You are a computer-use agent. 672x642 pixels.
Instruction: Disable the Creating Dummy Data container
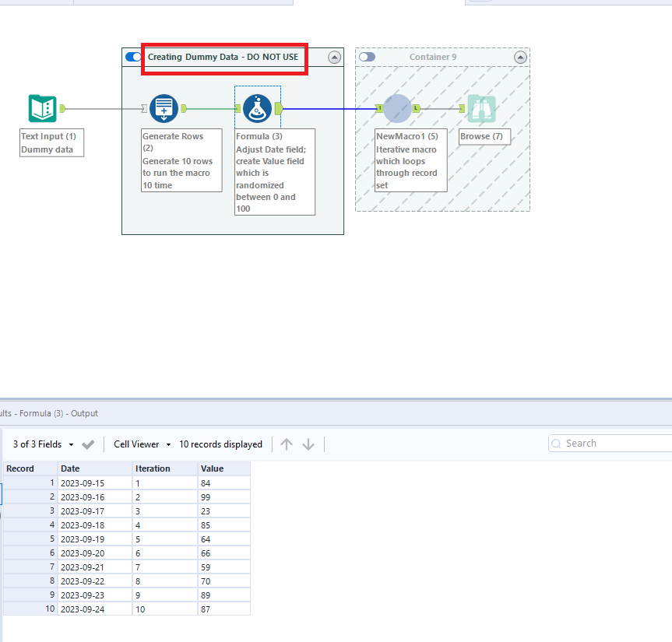tap(132, 57)
